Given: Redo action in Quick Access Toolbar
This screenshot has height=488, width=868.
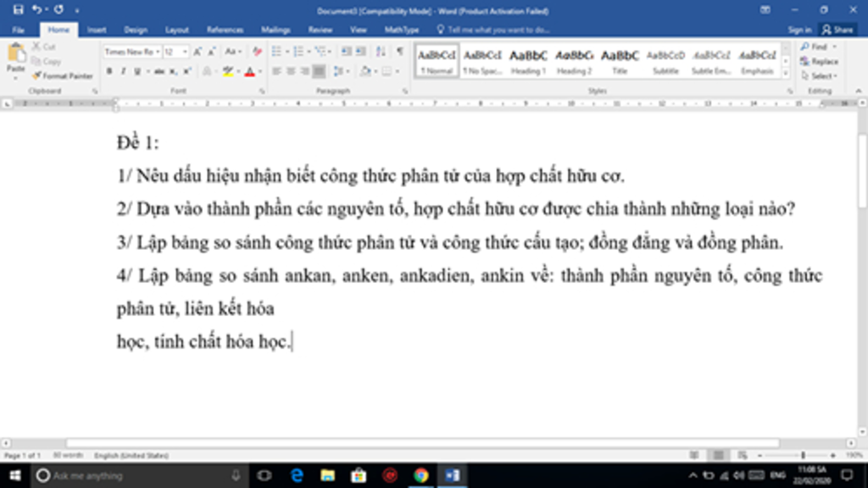Looking at the screenshot, I should 58,10.
